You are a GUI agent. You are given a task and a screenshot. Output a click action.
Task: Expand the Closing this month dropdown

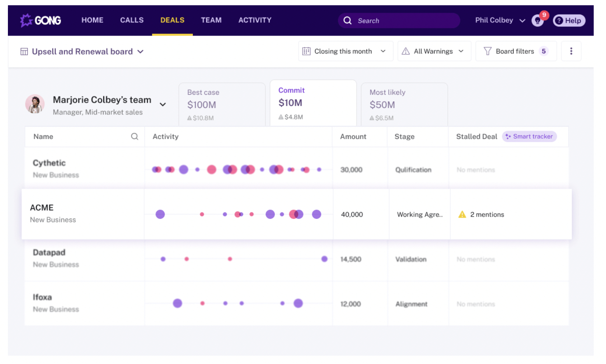coord(345,51)
